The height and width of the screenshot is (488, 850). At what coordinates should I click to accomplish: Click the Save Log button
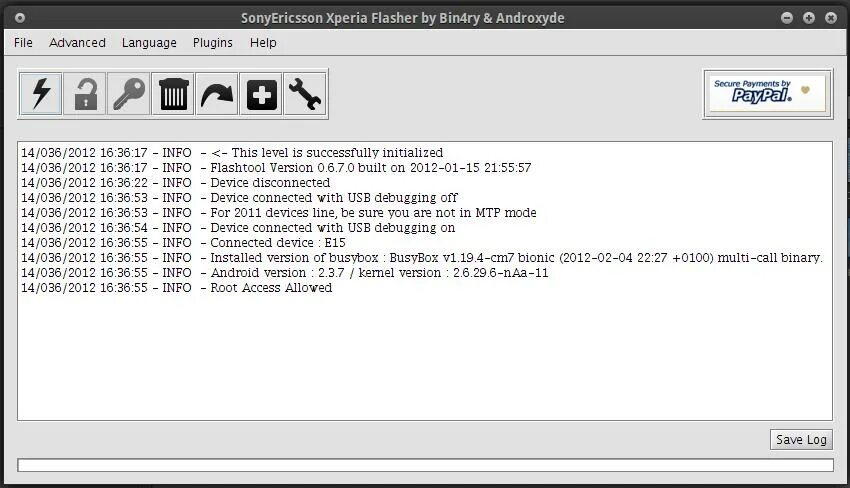[801, 439]
